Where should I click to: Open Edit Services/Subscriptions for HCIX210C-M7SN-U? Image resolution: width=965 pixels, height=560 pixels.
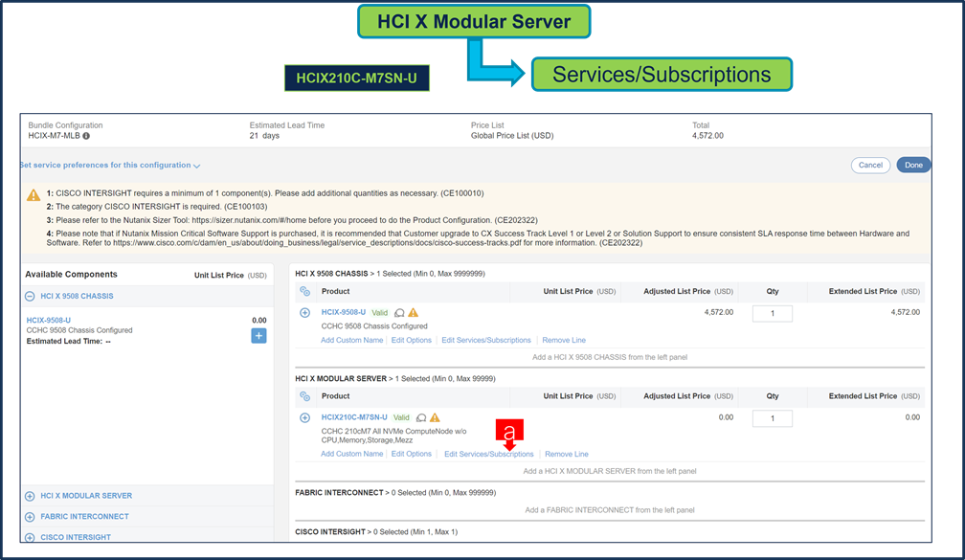point(488,454)
